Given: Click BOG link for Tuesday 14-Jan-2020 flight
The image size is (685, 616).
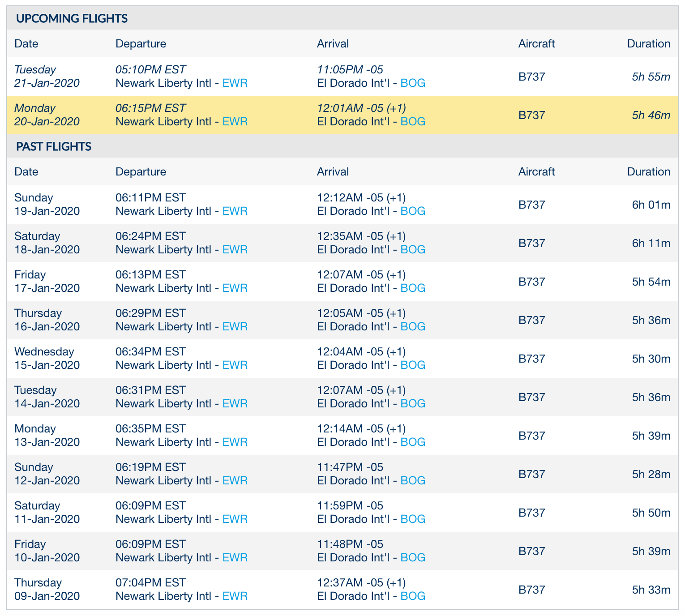Looking at the screenshot, I should click(x=412, y=404).
